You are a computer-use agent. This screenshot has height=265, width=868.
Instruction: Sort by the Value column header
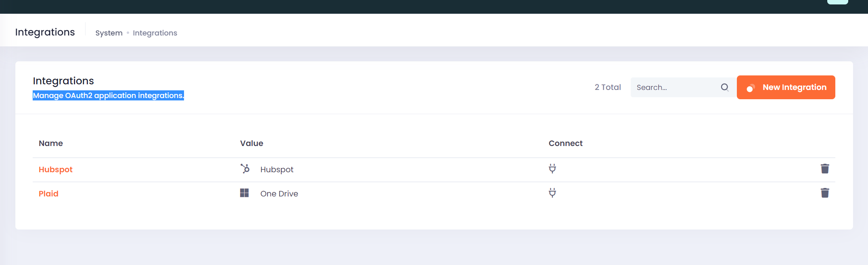pos(251,143)
